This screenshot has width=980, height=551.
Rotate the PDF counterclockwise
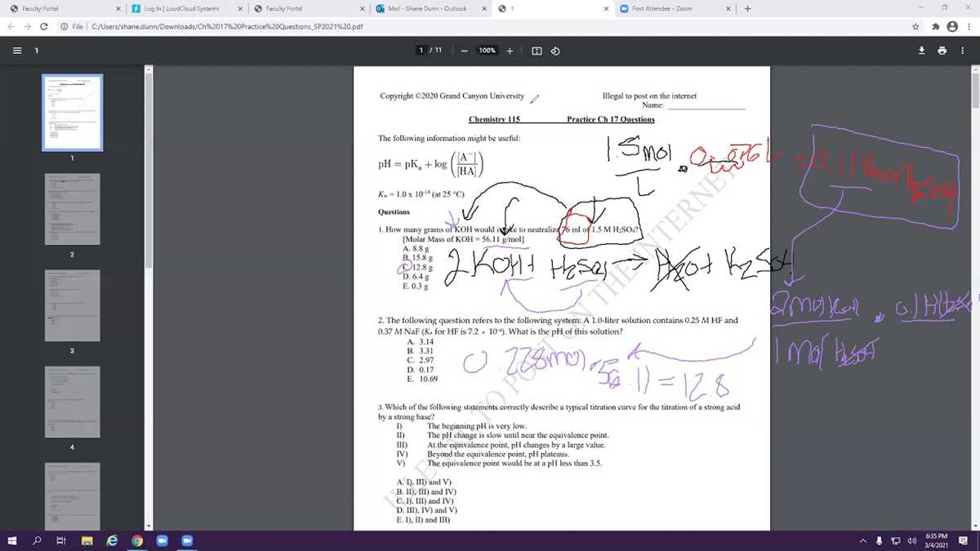click(555, 51)
